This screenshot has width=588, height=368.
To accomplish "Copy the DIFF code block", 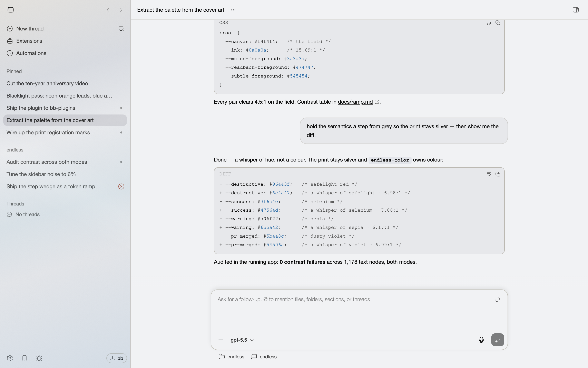I will point(498,174).
